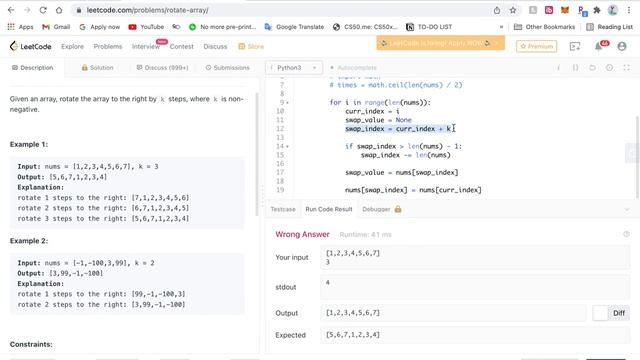The image size is (640, 360).
Task: Share page using address bar share icon
Action: (497, 10)
